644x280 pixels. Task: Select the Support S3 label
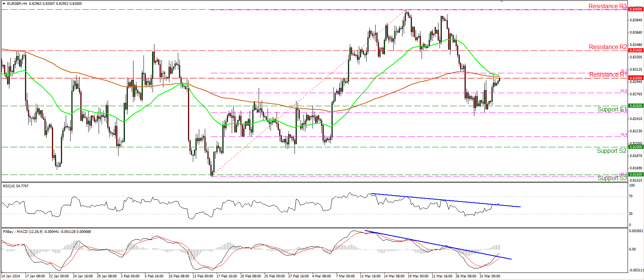(612, 178)
